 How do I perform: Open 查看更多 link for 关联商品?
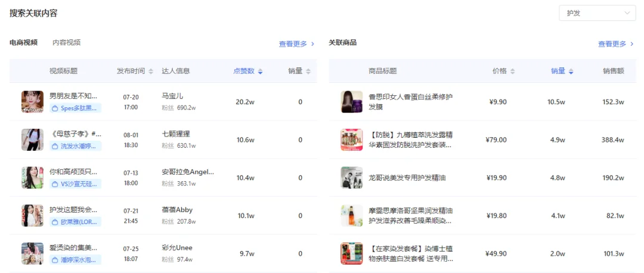point(616,44)
